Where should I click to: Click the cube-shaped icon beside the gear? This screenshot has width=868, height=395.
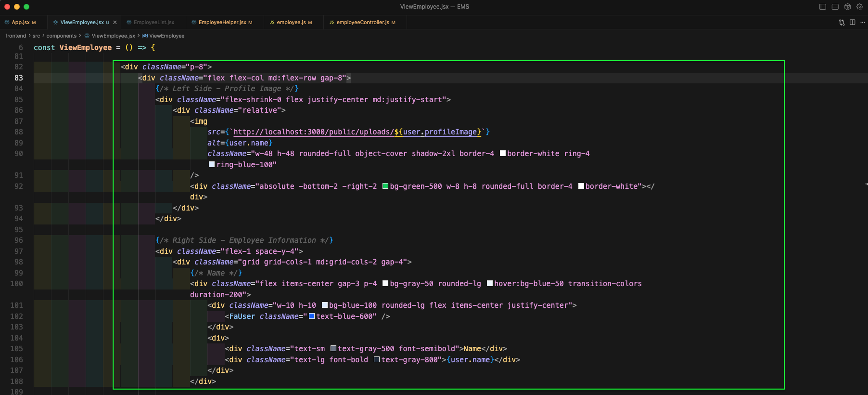point(848,7)
